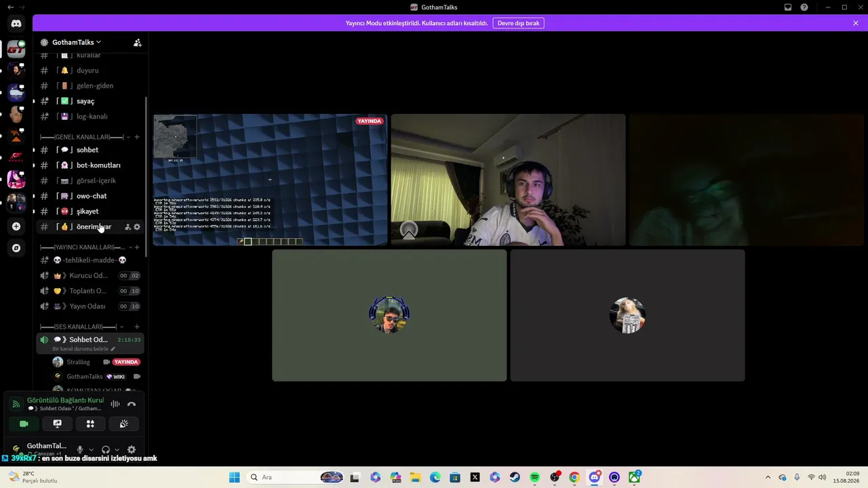The image size is (868, 488).
Task: Mute or unmute the microphone
Action: 80,449
